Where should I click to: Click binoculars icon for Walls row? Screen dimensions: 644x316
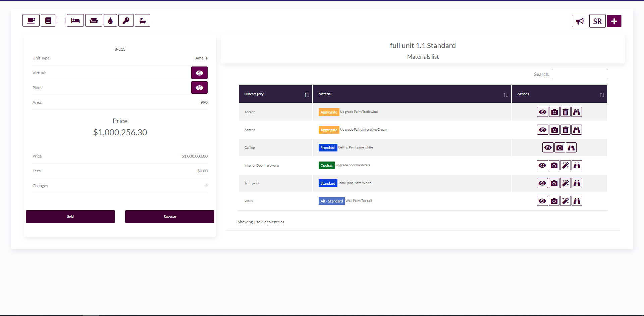(577, 201)
